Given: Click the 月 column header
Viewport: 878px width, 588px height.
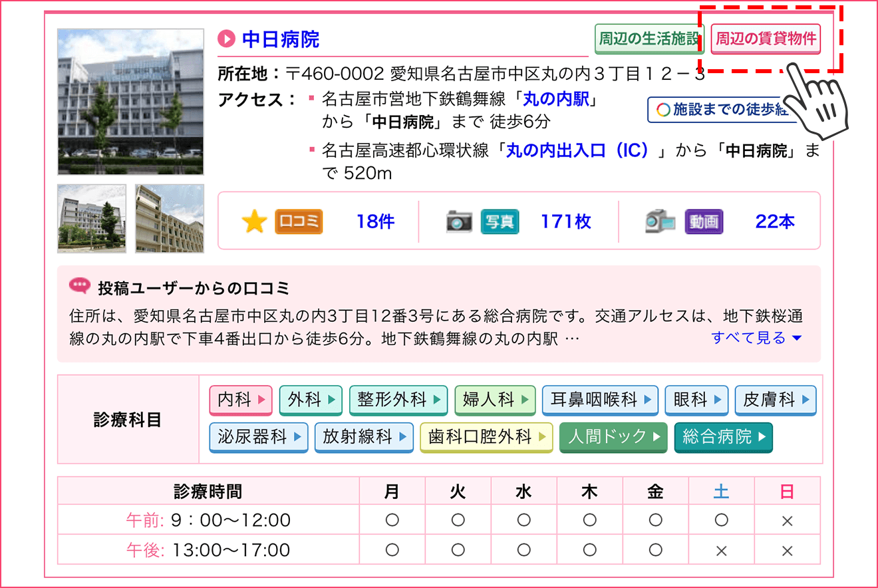Looking at the screenshot, I should tap(392, 492).
